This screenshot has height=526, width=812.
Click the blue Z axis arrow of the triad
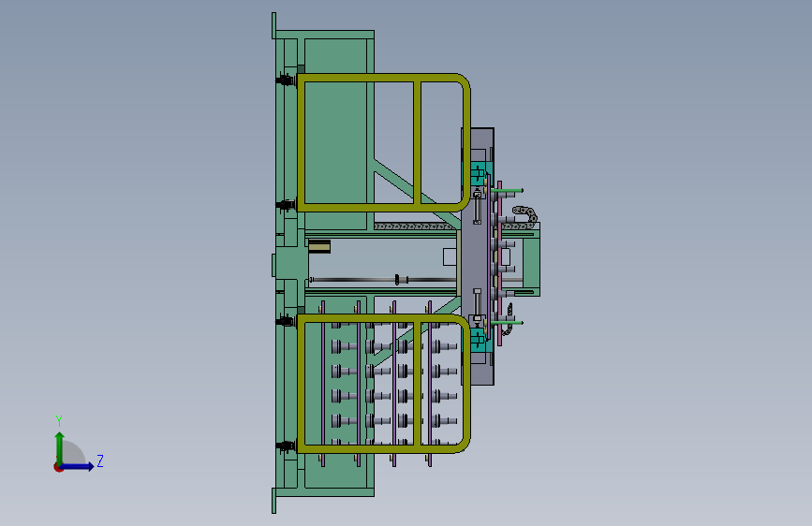pos(78,466)
